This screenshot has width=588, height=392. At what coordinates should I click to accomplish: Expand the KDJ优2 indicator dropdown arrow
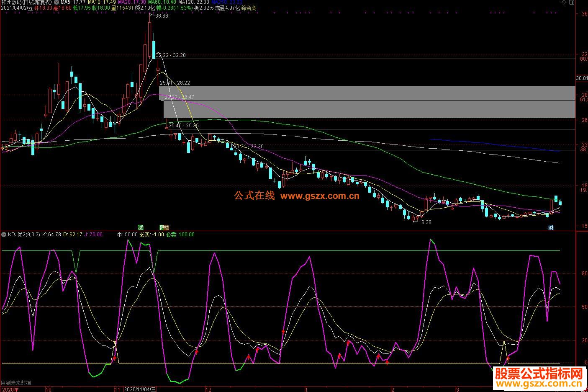click(x=4, y=235)
